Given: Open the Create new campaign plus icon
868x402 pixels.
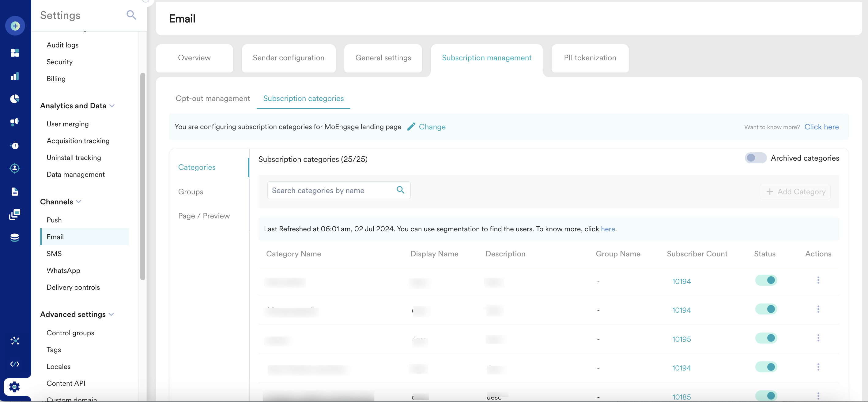Looking at the screenshot, I should (x=15, y=26).
